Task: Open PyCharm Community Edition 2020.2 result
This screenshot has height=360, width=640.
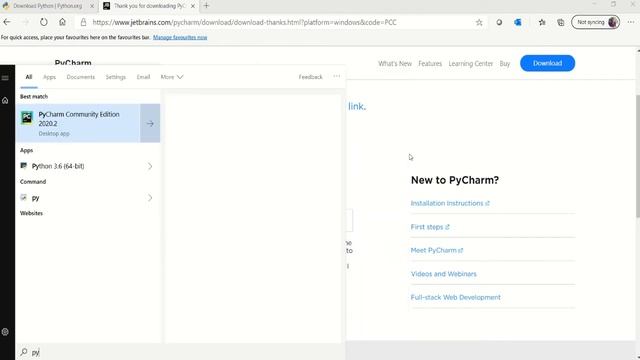Action: pyautogui.click(x=78, y=123)
